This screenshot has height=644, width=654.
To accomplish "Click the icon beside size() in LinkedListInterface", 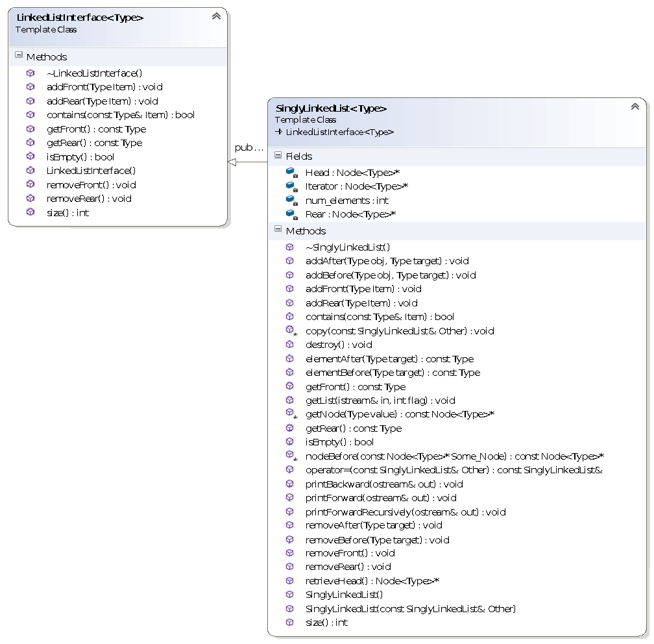I will 30,212.
